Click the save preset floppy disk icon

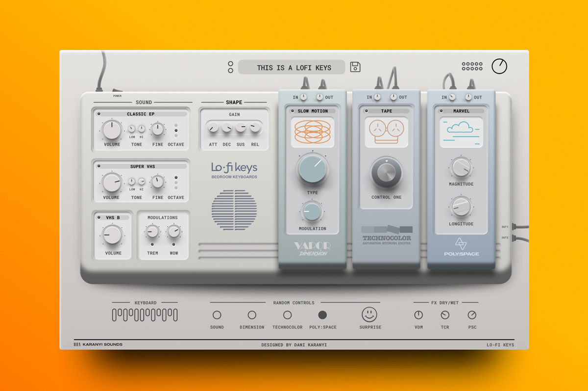click(x=355, y=67)
